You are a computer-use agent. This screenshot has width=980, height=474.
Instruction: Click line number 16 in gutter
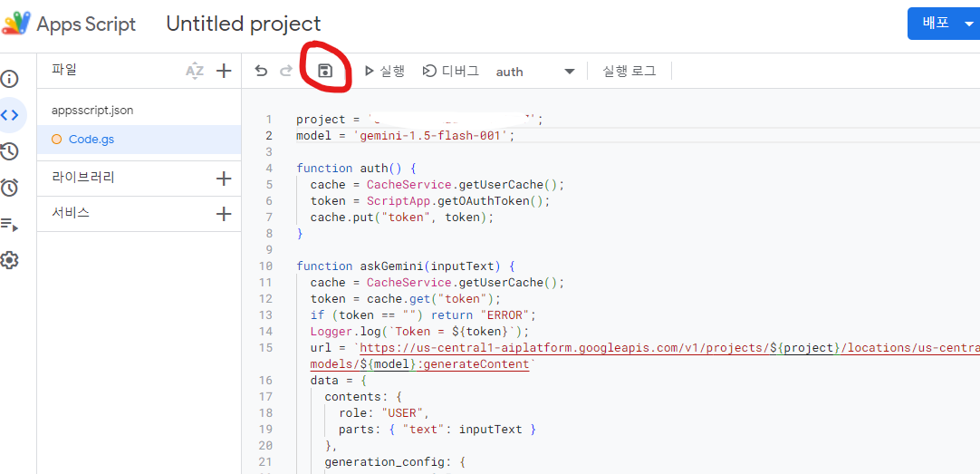click(x=265, y=381)
